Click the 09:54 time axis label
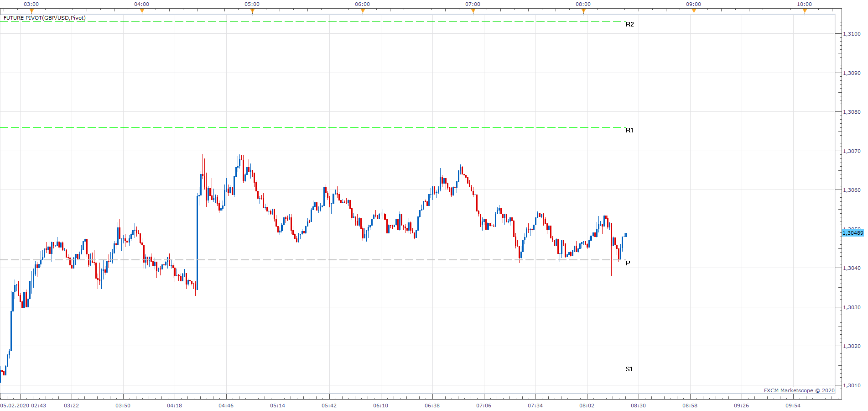 pyautogui.click(x=793, y=406)
